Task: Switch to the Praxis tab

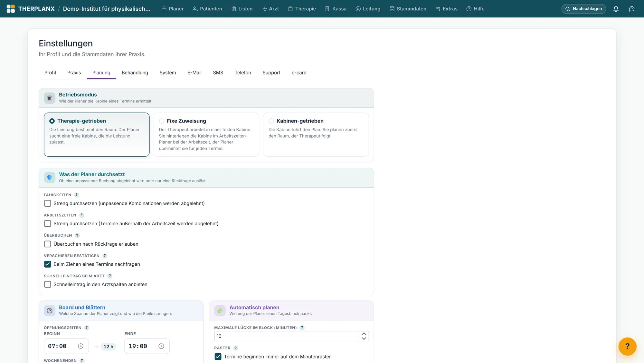Action: 74,73
